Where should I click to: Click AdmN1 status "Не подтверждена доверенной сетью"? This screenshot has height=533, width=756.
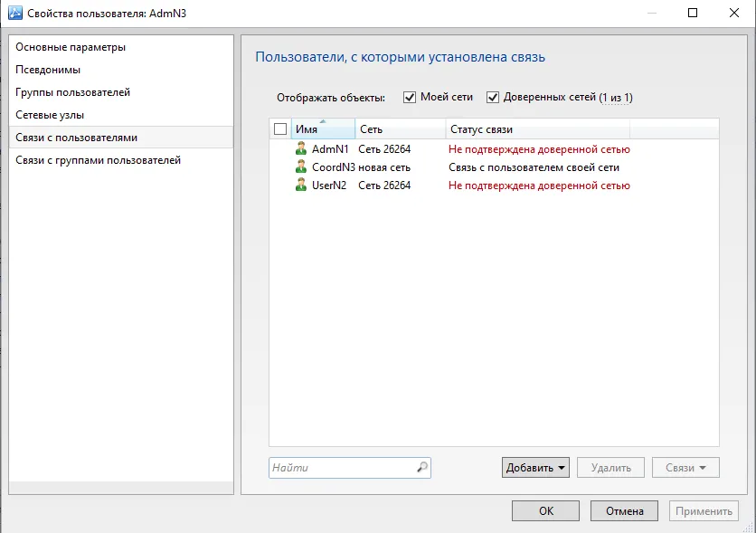point(539,149)
